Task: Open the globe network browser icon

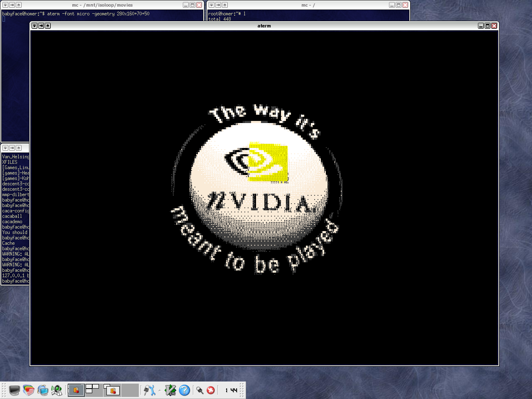Action: [42, 390]
